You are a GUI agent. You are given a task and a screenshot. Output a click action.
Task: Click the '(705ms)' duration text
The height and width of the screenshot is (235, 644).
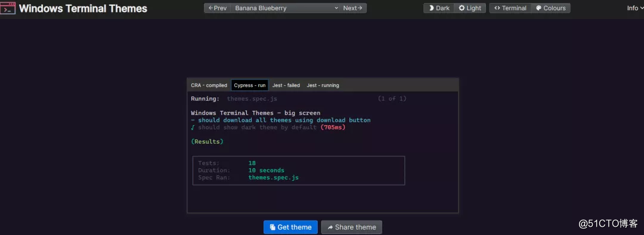point(333,128)
